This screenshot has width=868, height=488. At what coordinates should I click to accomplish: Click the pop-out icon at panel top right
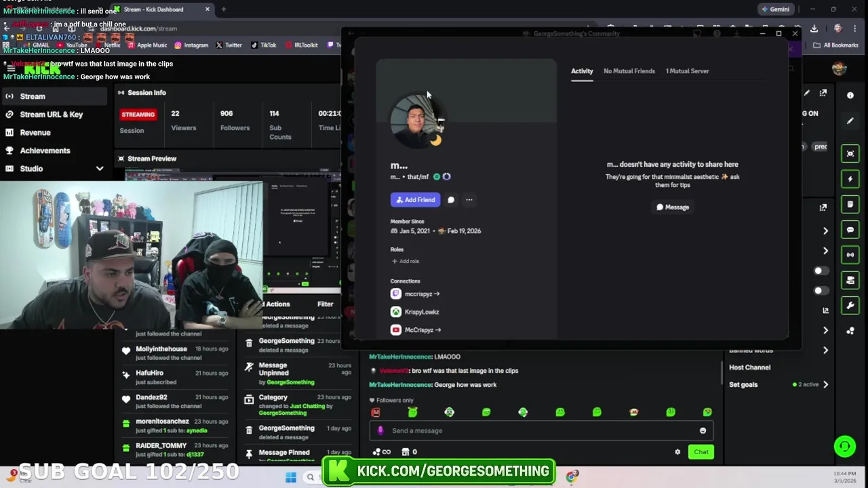pyautogui.click(x=823, y=93)
